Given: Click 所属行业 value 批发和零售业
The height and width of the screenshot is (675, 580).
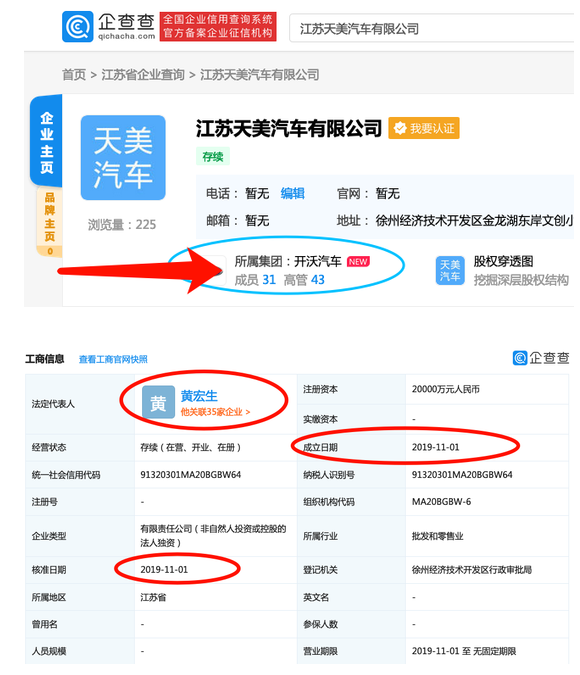Looking at the screenshot, I should click(x=437, y=536).
